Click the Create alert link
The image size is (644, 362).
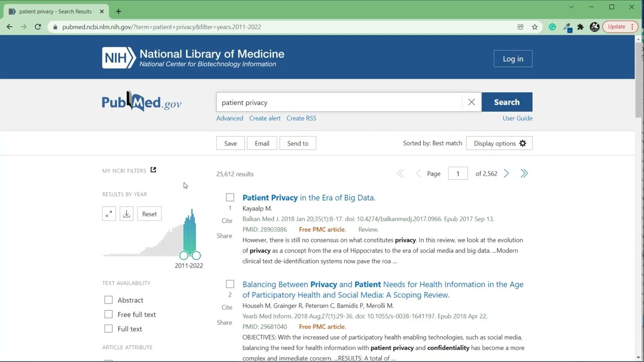pos(265,118)
